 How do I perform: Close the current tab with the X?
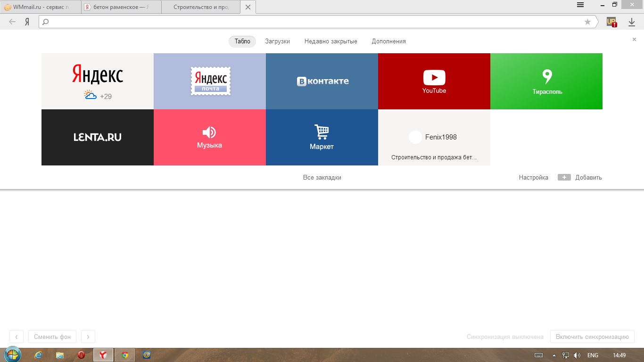[248, 7]
